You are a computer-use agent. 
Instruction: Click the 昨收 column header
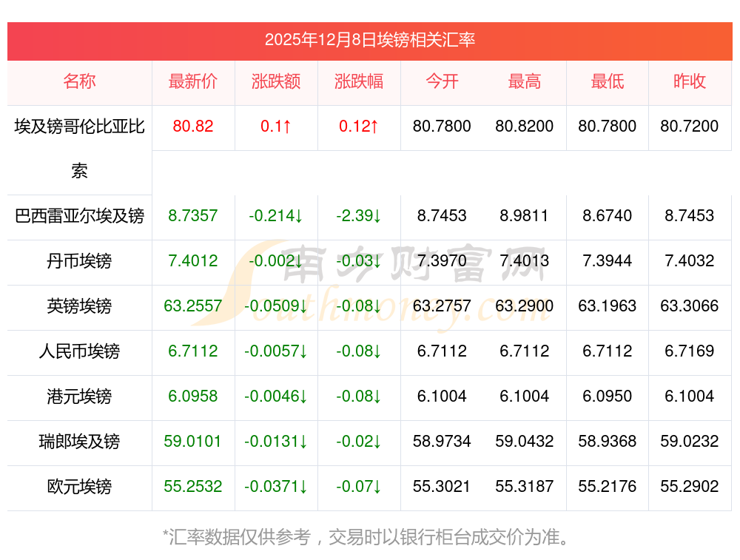[x=690, y=82]
